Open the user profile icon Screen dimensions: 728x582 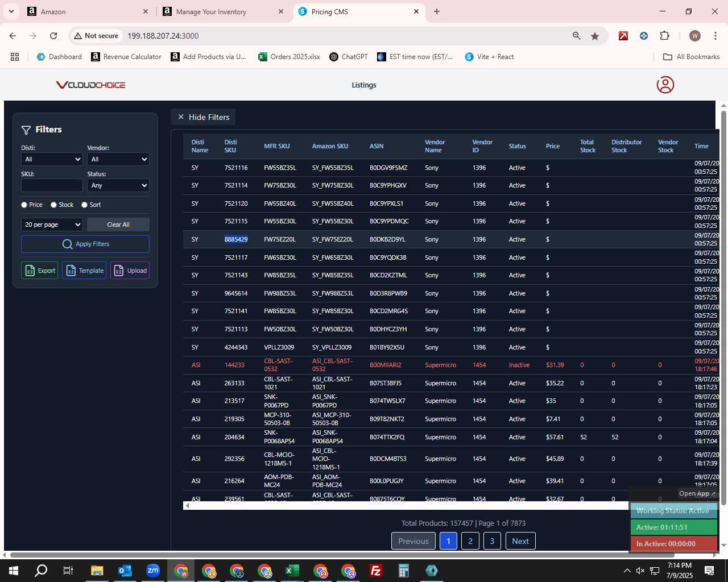click(x=665, y=85)
